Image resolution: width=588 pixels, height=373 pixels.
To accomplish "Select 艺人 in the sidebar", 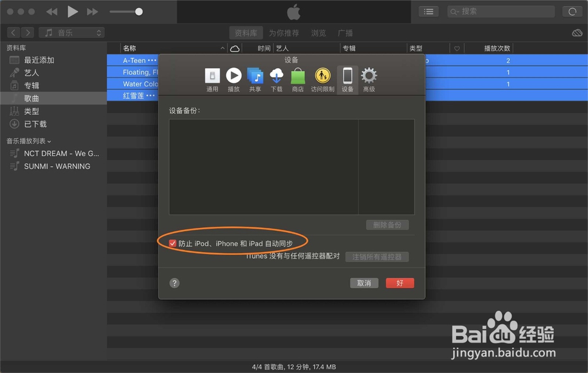I will tap(54, 73).
